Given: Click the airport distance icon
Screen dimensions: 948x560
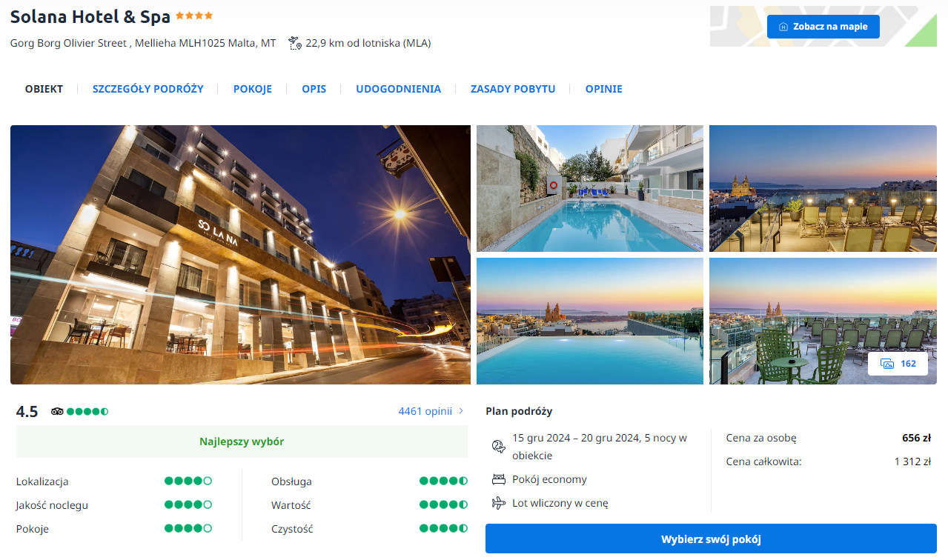Looking at the screenshot, I should [x=295, y=43].
